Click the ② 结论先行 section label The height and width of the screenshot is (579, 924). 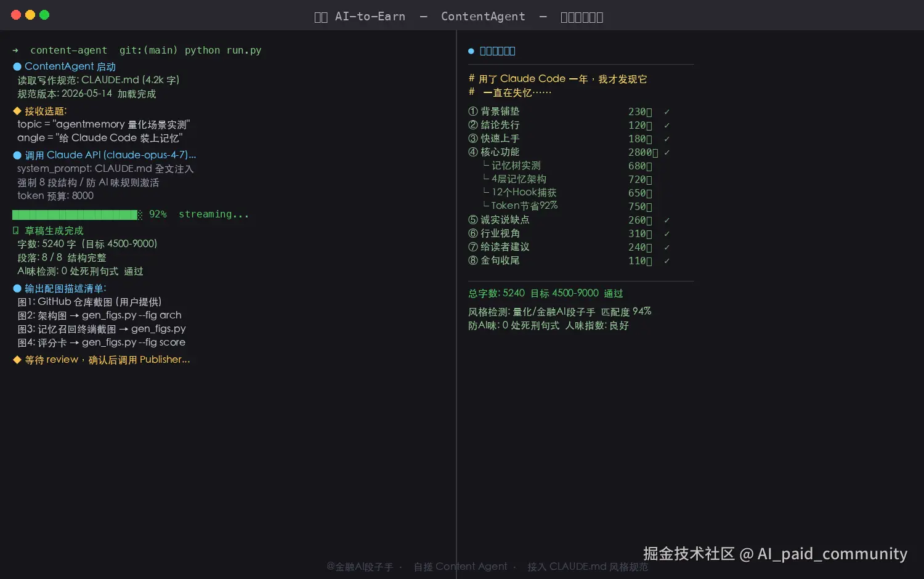click(x=494, y=125)
